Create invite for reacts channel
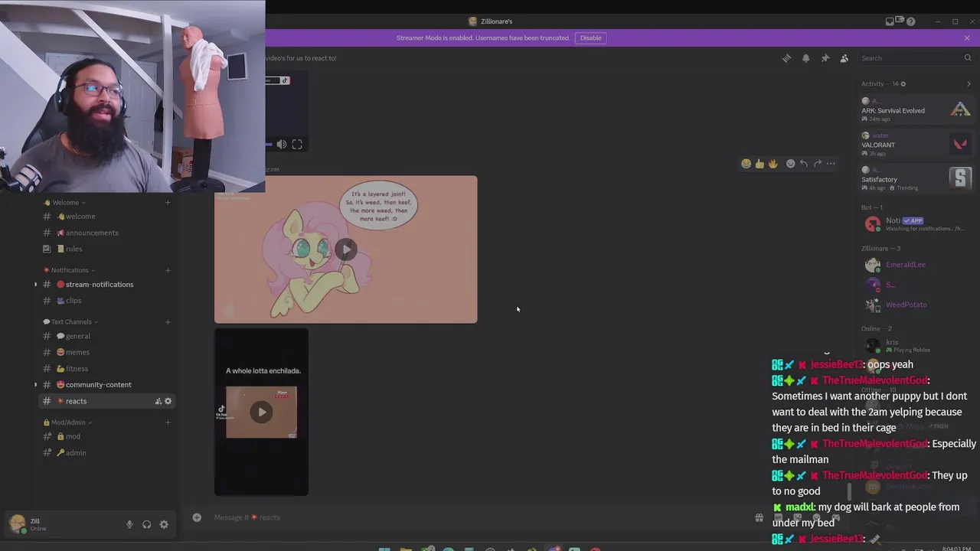980x551 pixels. pyautogui.click(x=158, y=401)
